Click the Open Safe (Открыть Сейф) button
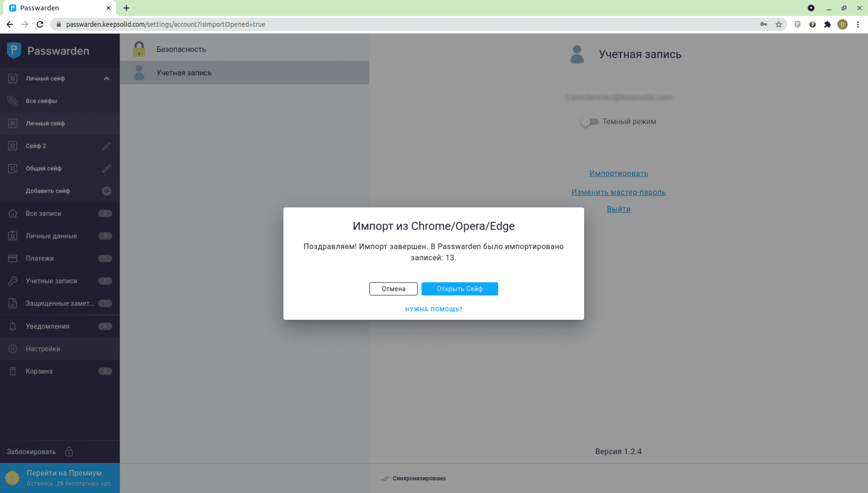868x493 pixels. [x=459, y=289]
